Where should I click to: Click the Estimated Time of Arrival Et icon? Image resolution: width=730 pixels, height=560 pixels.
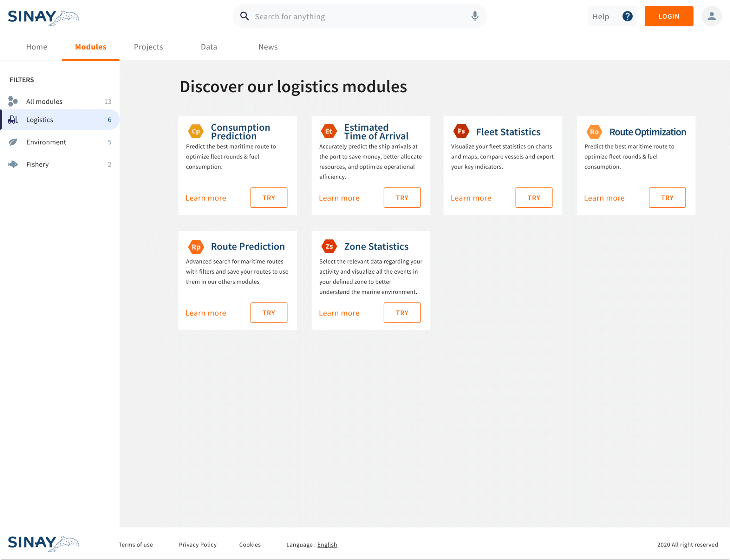(329, 131)
